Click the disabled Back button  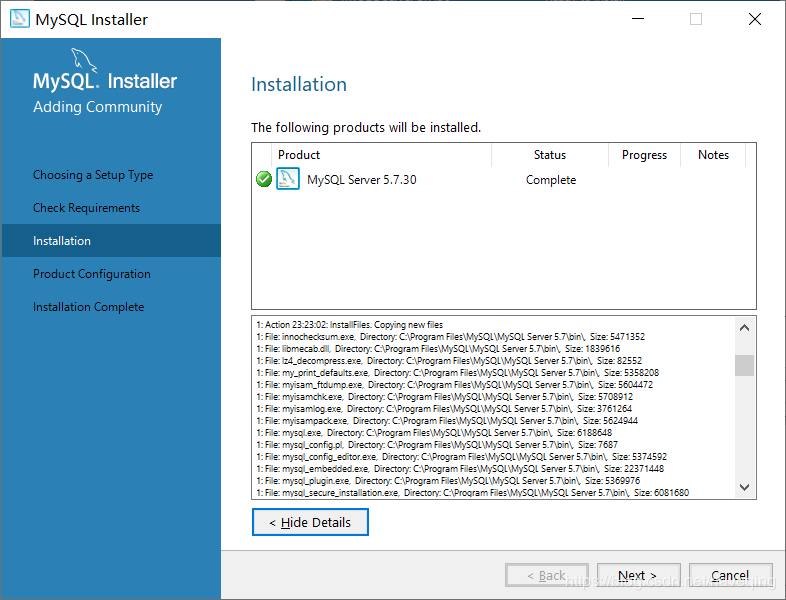coord(546,575)
